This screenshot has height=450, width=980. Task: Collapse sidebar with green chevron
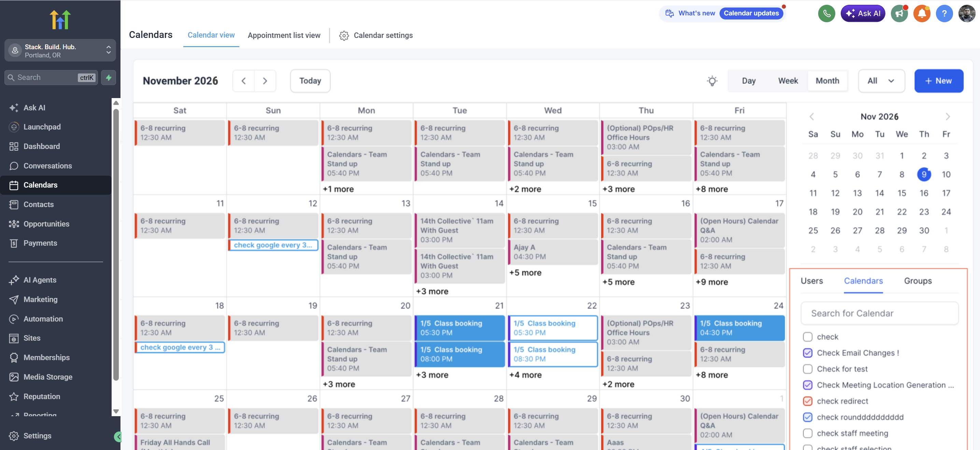point(118,437)
